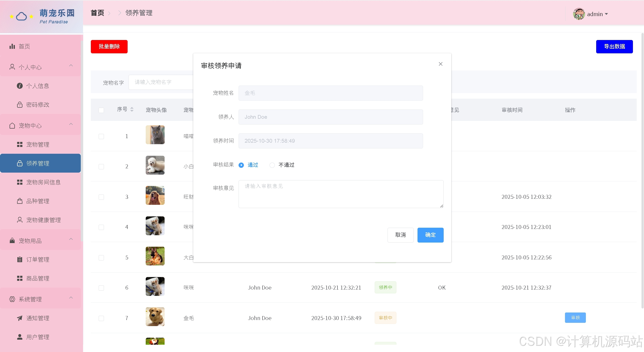Click the 审核 button for 金毛 row
Screen dimensions: 644x352
(575, 318)
